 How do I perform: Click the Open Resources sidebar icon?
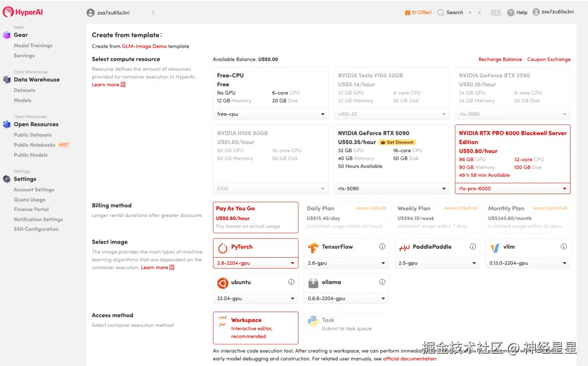(7, 124)
